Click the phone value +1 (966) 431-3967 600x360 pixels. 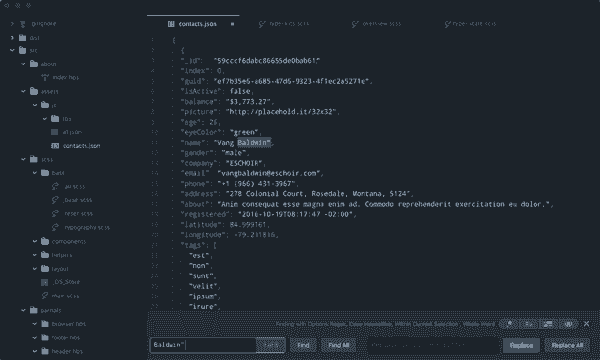256,184
